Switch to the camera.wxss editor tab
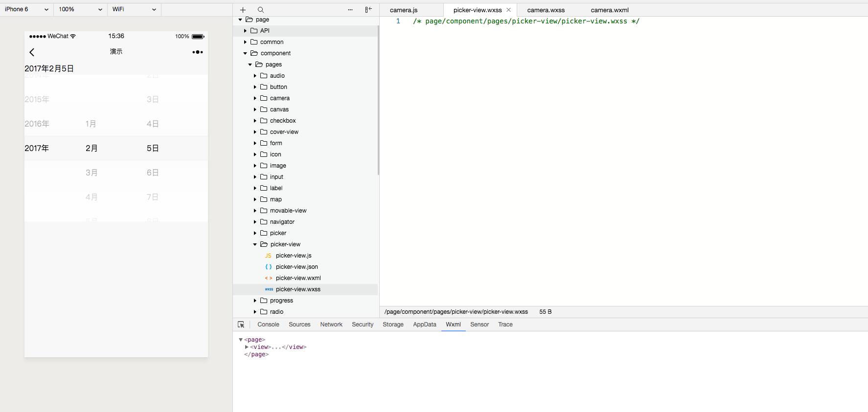Image resolution: width=868 pixels, height=412 pixels. click(x=546, y=10)
